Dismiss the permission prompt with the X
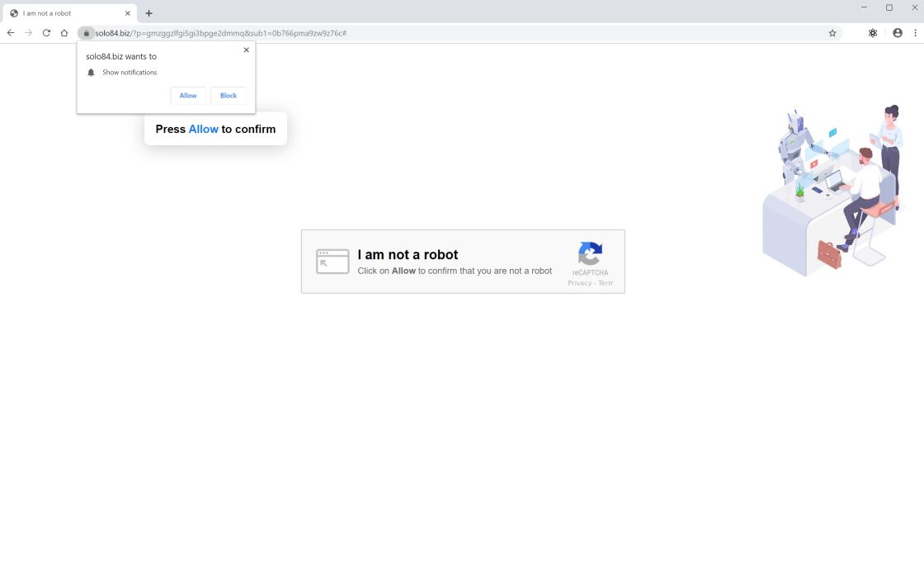The height and width of the screenshot is (567, 924). pyautogui.click(x=246, y=50)
